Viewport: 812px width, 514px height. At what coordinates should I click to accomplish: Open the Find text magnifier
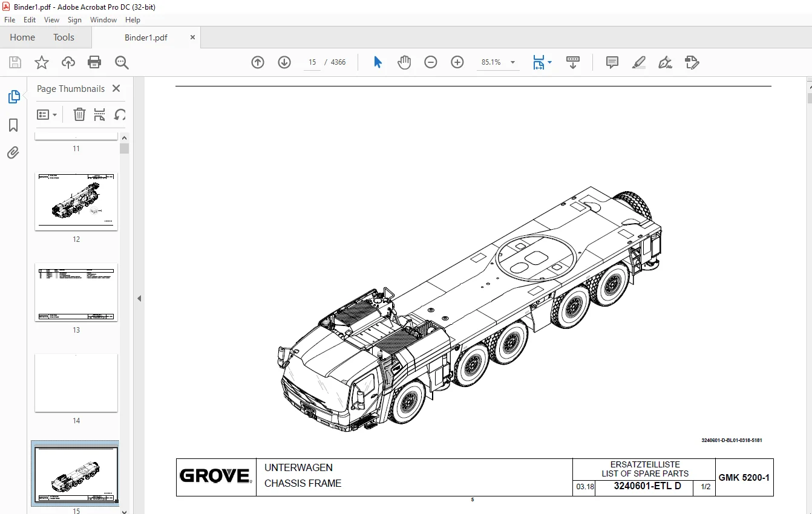coord(122,62)
